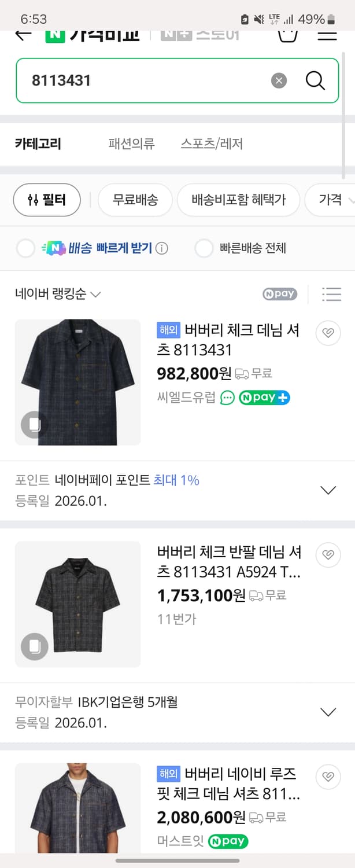Expand the 무이자할부 IBK기업은행 details
This screenshot has width=355, height=868.
coord(328,712)
